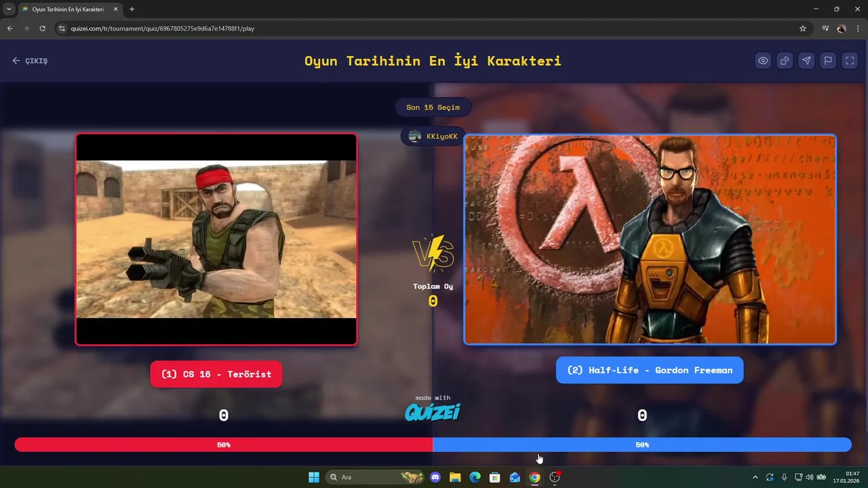Open KKiyoKK creator profile chip

433,136
